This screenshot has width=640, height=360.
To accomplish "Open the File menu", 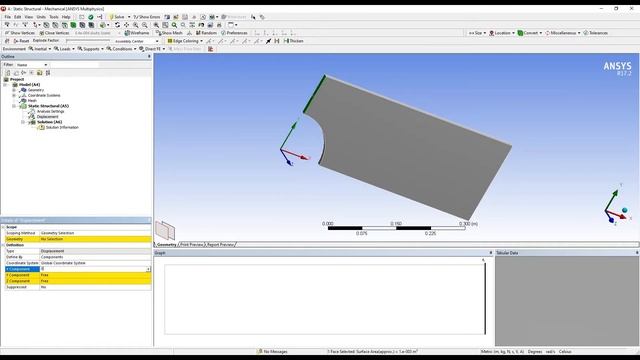I will (7, 17).
